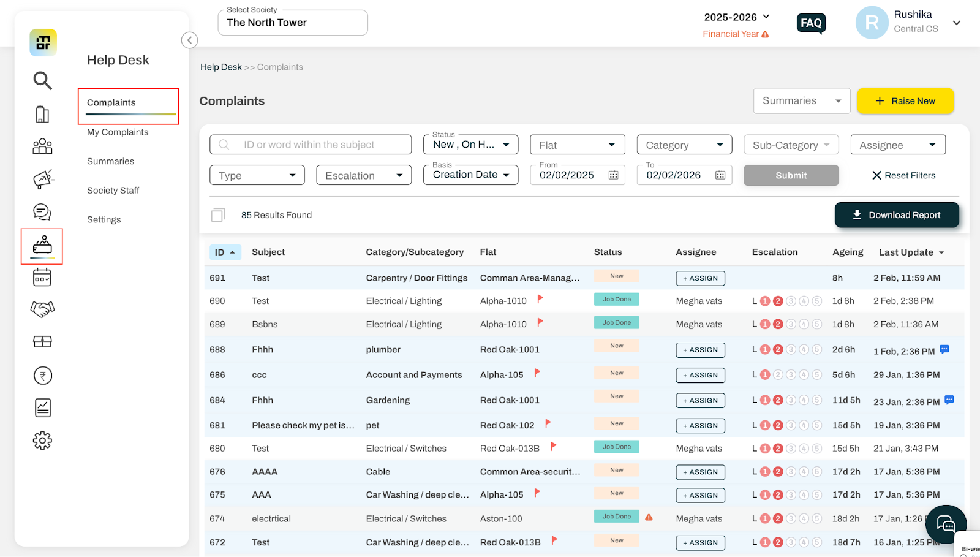The image size is (980, 557).
Task: Click the FAQ icon in header
Action: [x=811, y=23]
